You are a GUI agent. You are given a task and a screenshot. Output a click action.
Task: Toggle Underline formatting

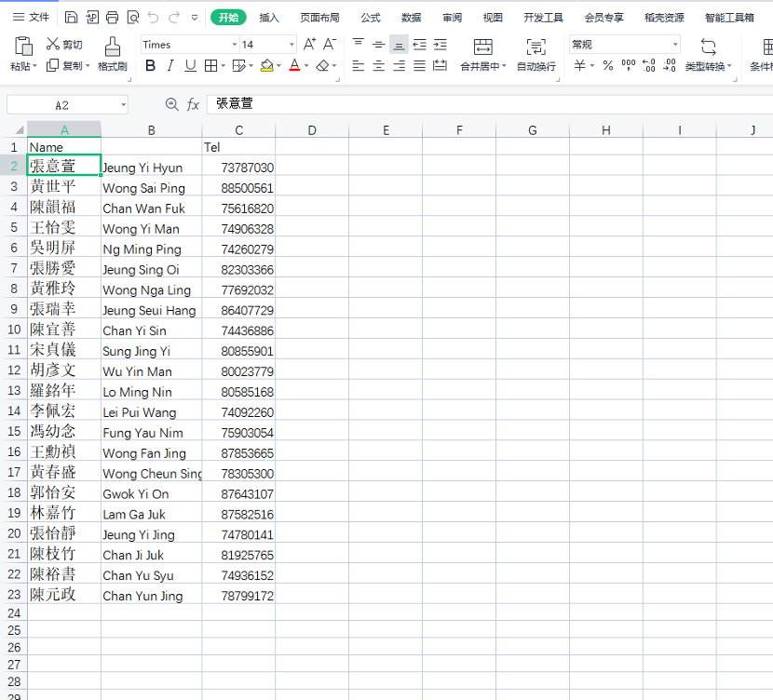coord(190,65)
